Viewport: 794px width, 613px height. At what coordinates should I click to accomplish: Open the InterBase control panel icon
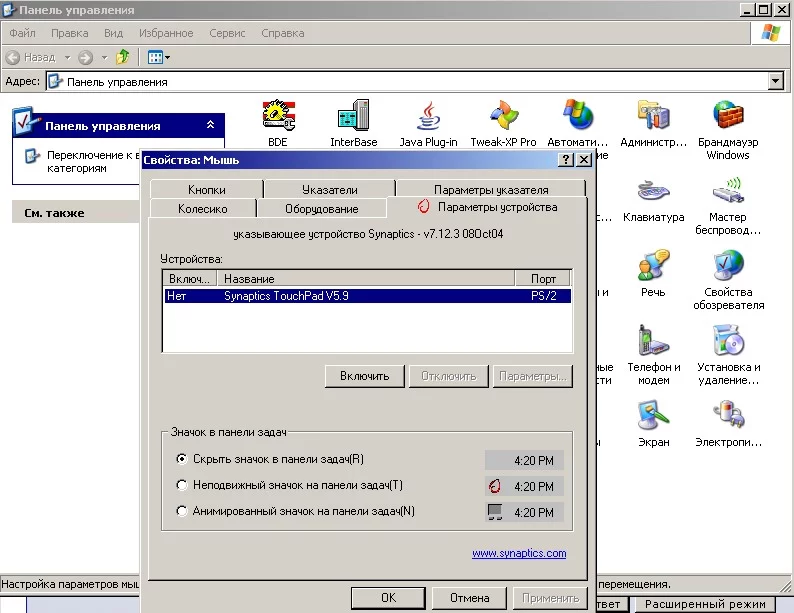(353, 123)
